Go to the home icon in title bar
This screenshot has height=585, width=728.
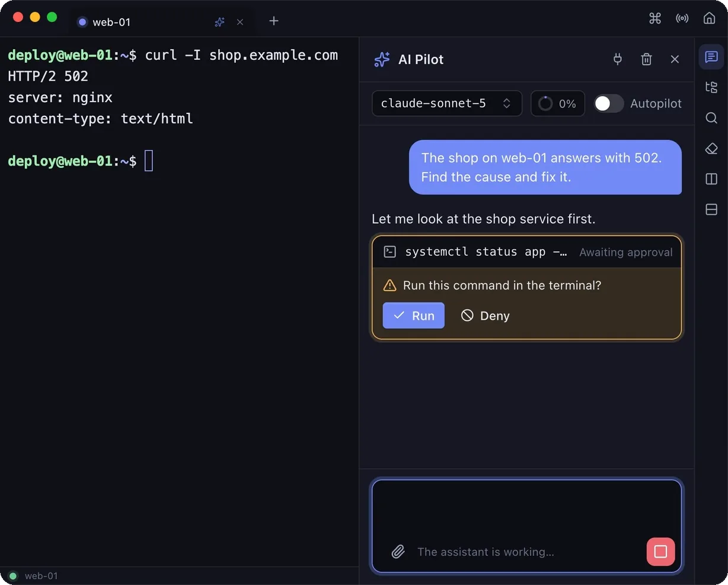pos(709,18)
